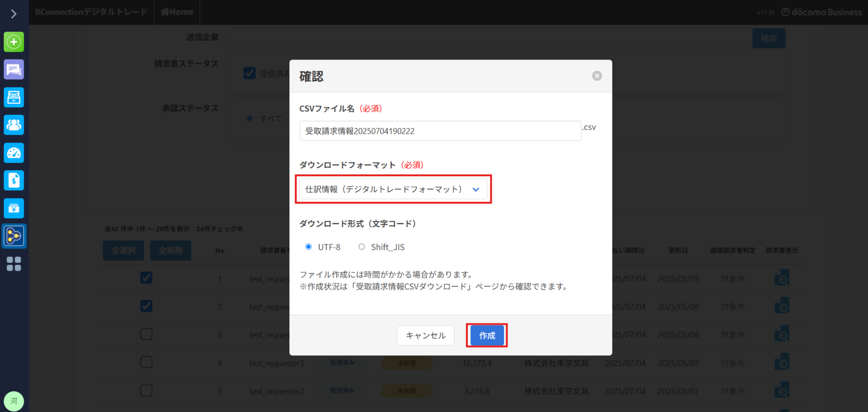
Task: Open the yen box sidebar icon
Action: click(x=14, y=208)
